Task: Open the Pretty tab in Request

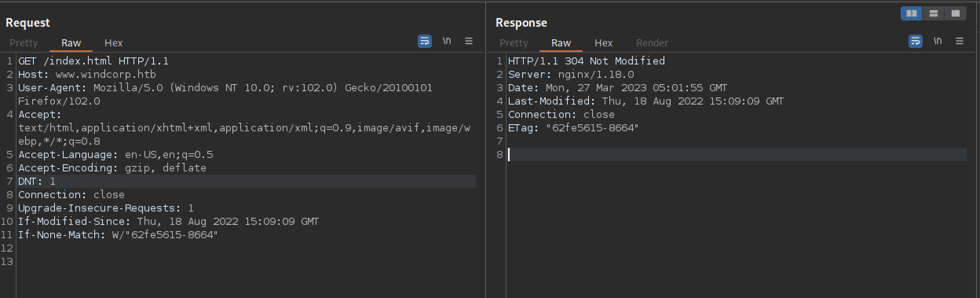Action: (24, 43)
